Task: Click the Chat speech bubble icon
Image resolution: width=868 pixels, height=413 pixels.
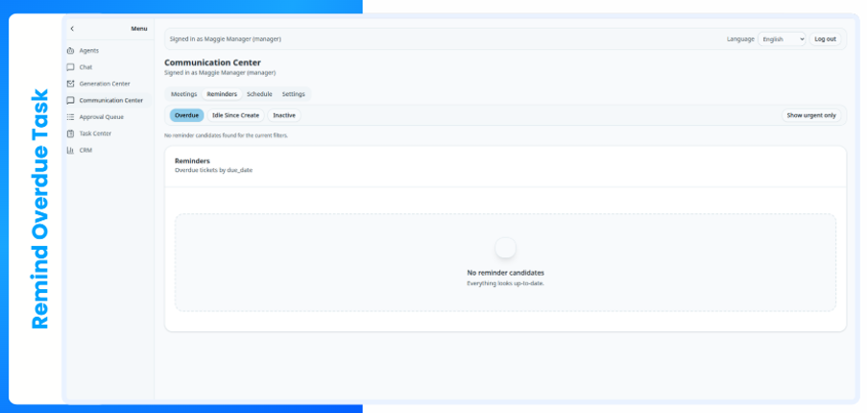Action: click(x=70, y=67)
